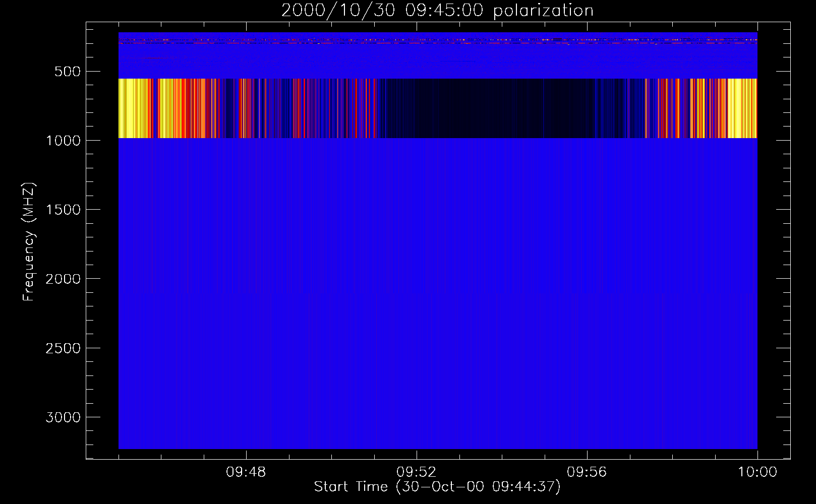Click the 2000 frequency tick label

63,279
